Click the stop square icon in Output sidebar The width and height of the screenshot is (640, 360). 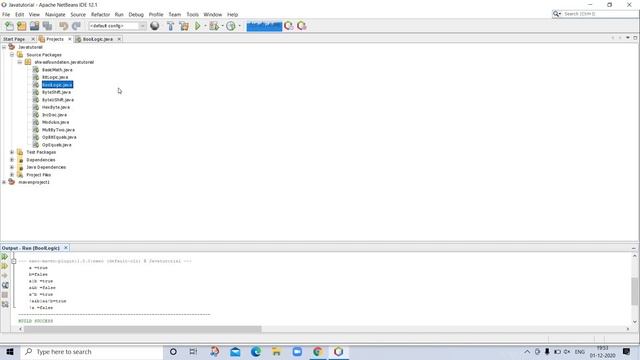[5, 295]
